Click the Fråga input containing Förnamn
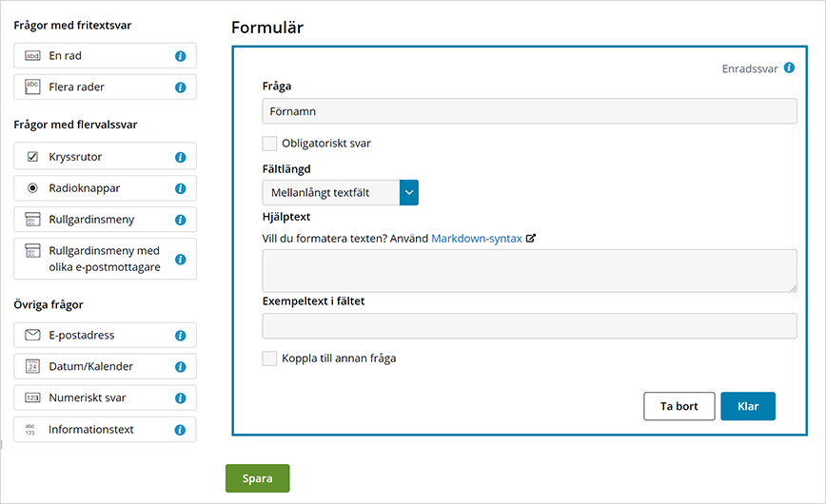Viewport: 826px width, 504px height. [x=529, y=111]
